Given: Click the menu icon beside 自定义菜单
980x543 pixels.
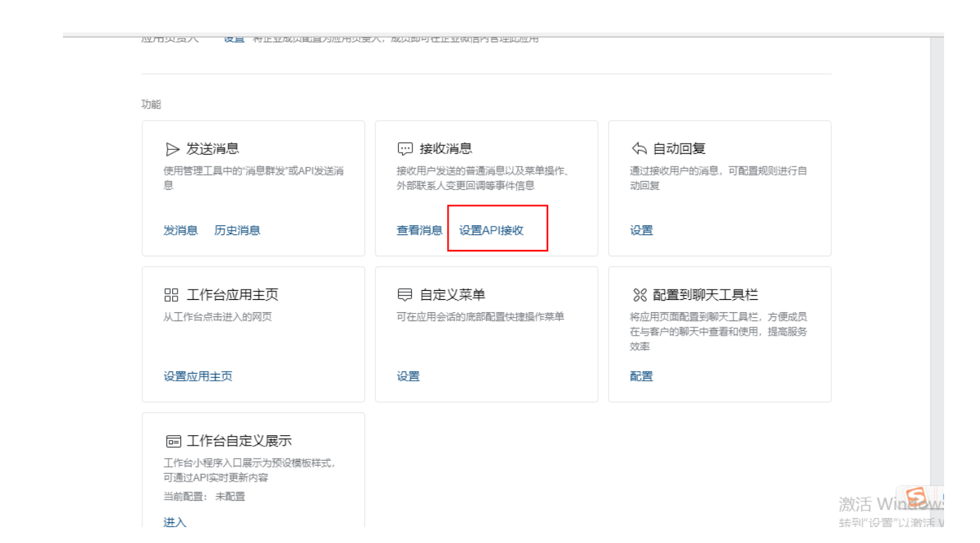Looking at the screenshot, I should [405, 296].
